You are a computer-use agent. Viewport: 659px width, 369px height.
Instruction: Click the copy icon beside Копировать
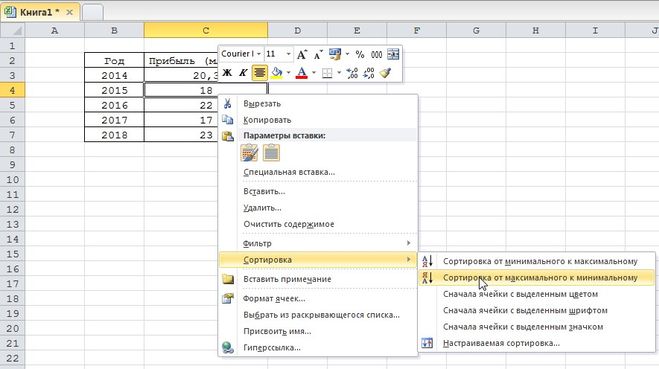tap(227, 120)
